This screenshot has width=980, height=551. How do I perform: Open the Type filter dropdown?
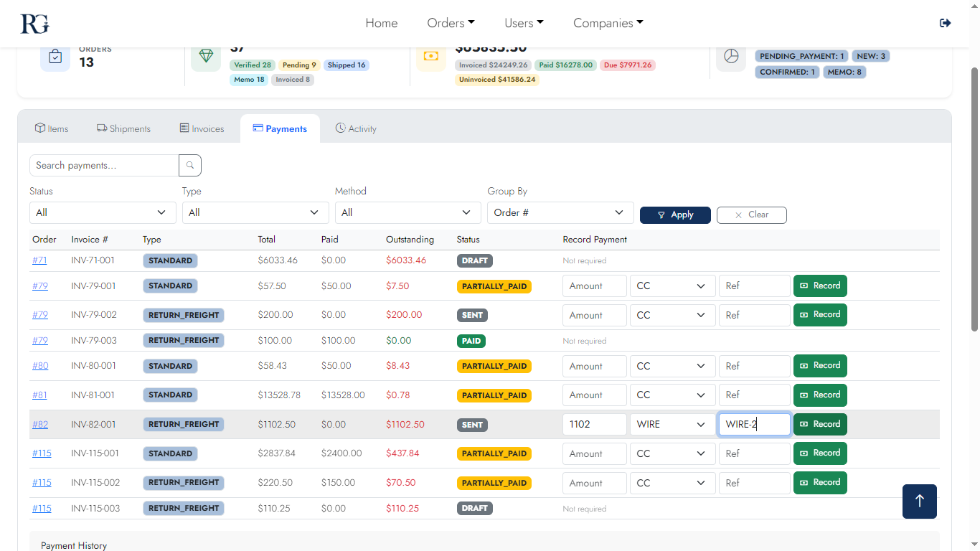point(255,212)
